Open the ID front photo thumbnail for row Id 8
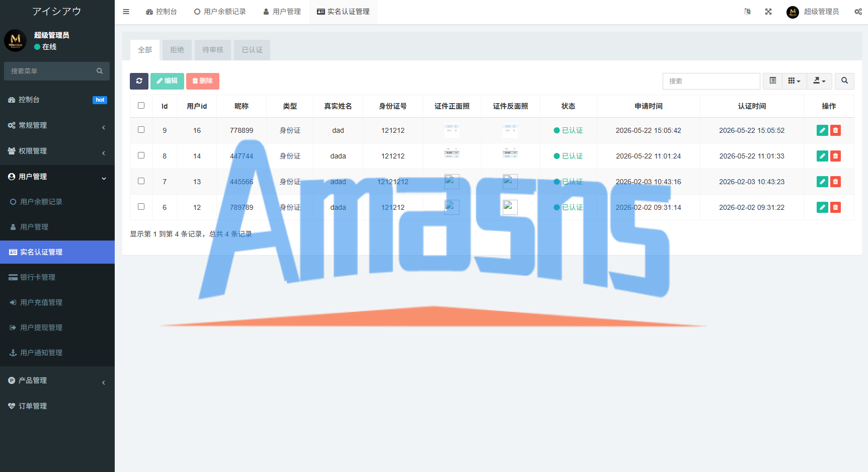 pyautogui.click(x=452, y=153)
